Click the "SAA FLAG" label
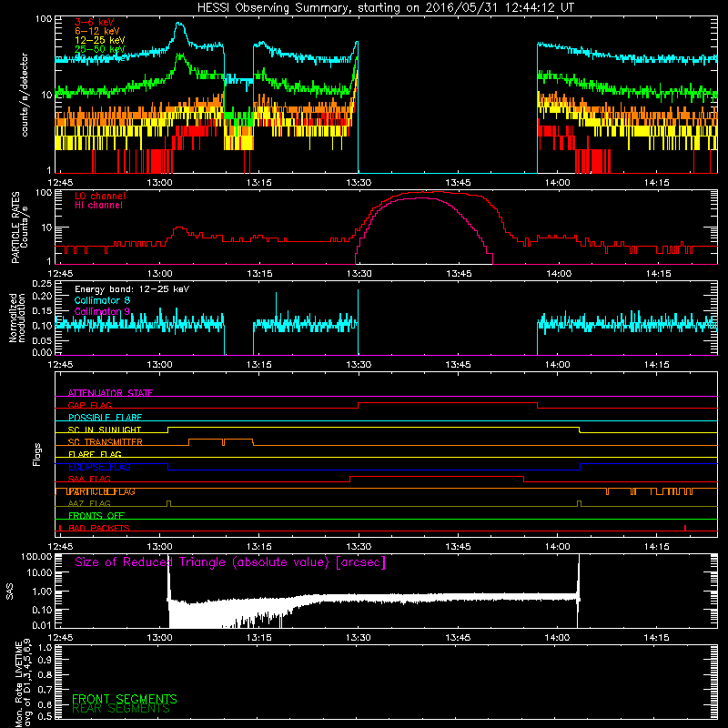This screenshot has width=728, height=728. (x=89, y=479)
